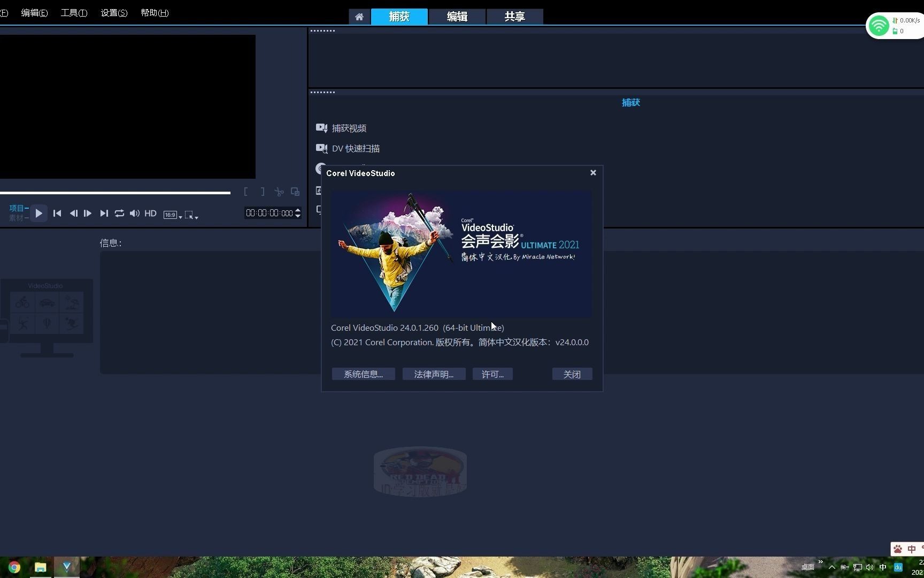Click the 系统信息... button
The image size is (924, 578).
[363, 374]
